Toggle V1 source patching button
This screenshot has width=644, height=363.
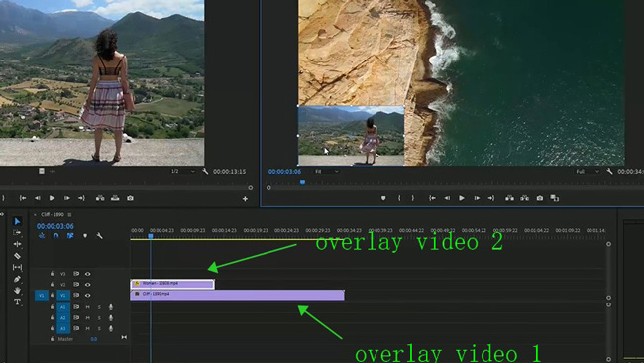click(x=41, y=296)
